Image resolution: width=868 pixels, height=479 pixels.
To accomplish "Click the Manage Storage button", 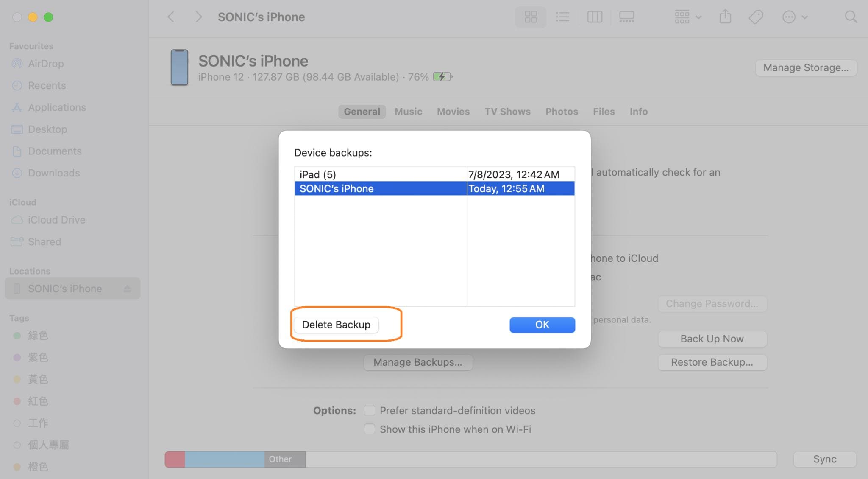I will point(806,68).
